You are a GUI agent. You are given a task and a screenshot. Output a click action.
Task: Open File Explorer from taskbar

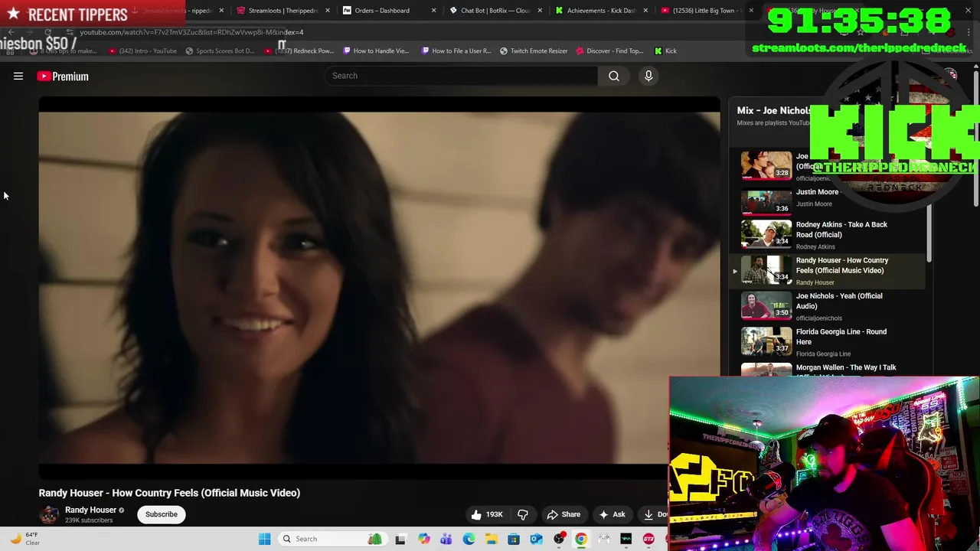pos(491,539)
